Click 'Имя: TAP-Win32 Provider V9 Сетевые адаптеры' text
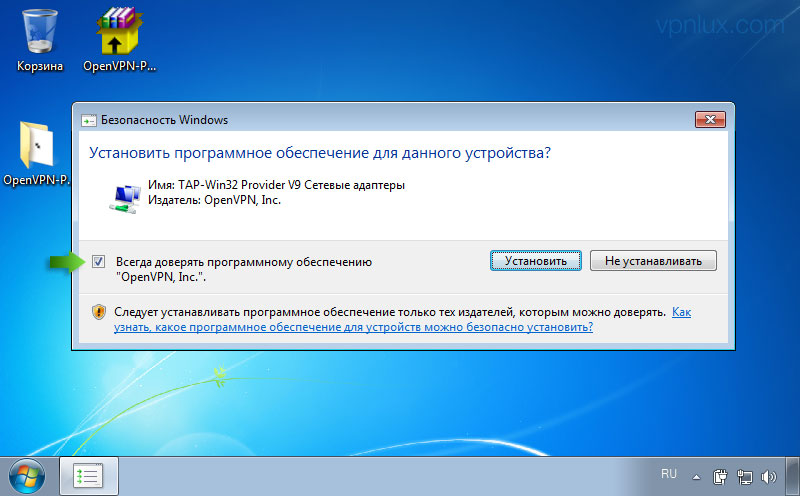 pyautogui.click(x=276, y=185)
